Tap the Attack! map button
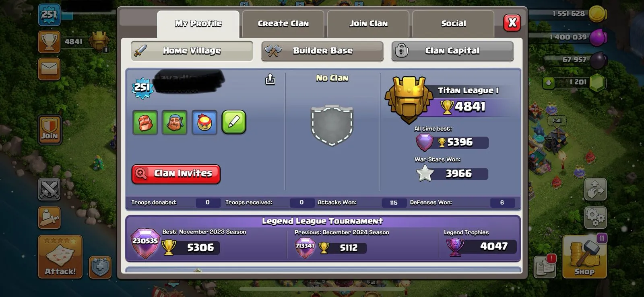The width and height of the screenshot is (644, 297). tap(60, 257)
